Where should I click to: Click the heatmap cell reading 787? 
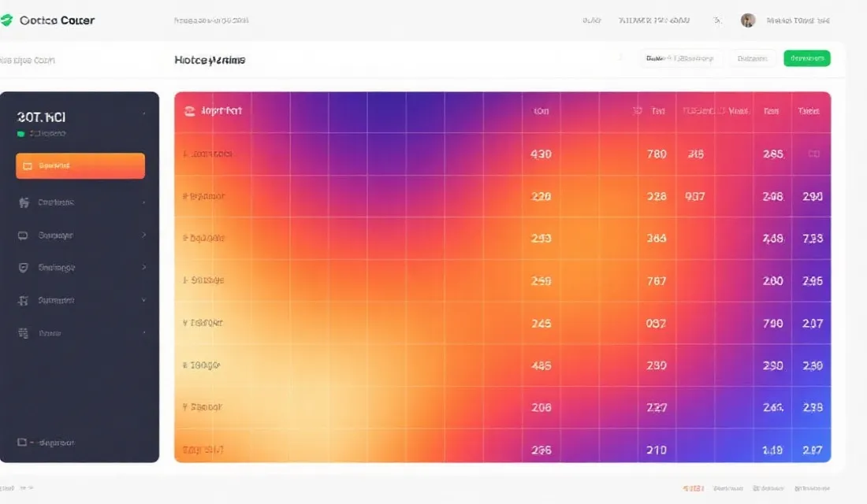657,281
